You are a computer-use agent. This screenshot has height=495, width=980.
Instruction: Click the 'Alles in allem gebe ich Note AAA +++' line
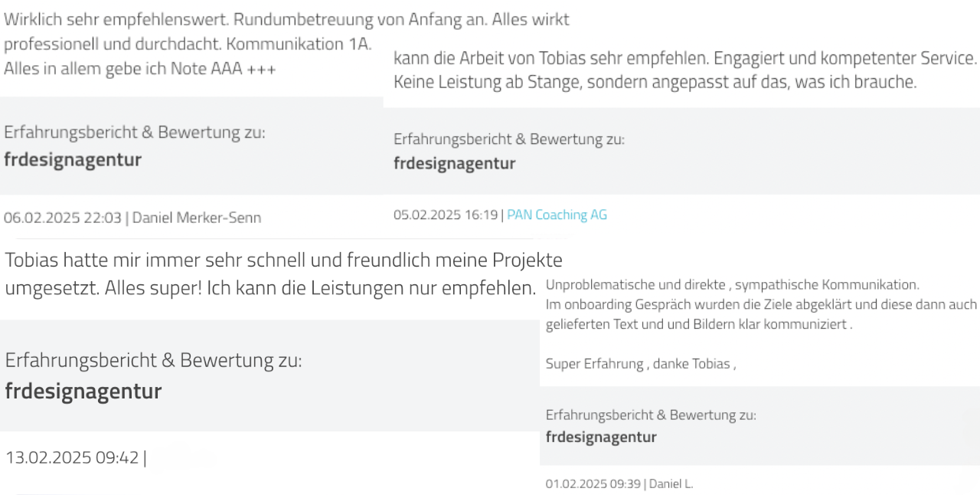tap(140, 69)
